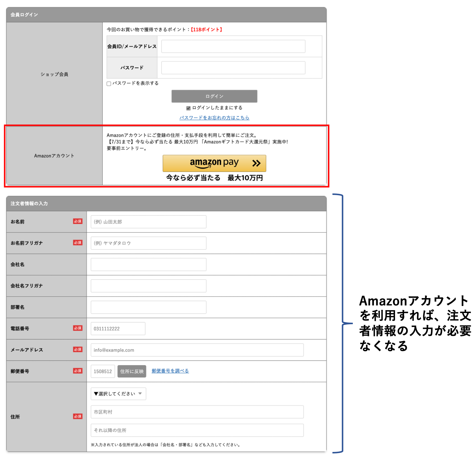476x459 pixels.
Task: Click the ログイン button
Action: [214, 96]
